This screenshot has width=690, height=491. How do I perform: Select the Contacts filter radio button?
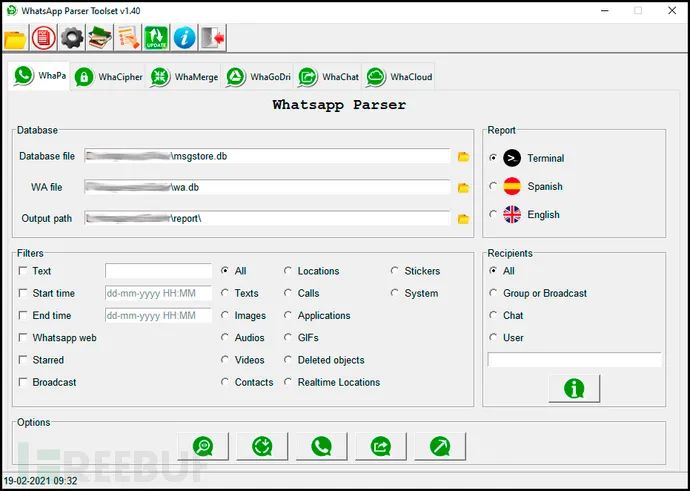click(x=225, y=381)
